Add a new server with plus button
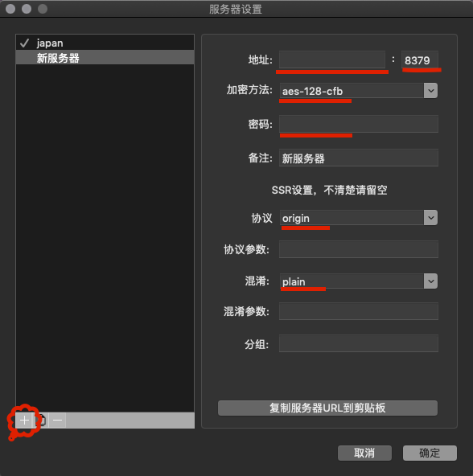 click(24, 421)
